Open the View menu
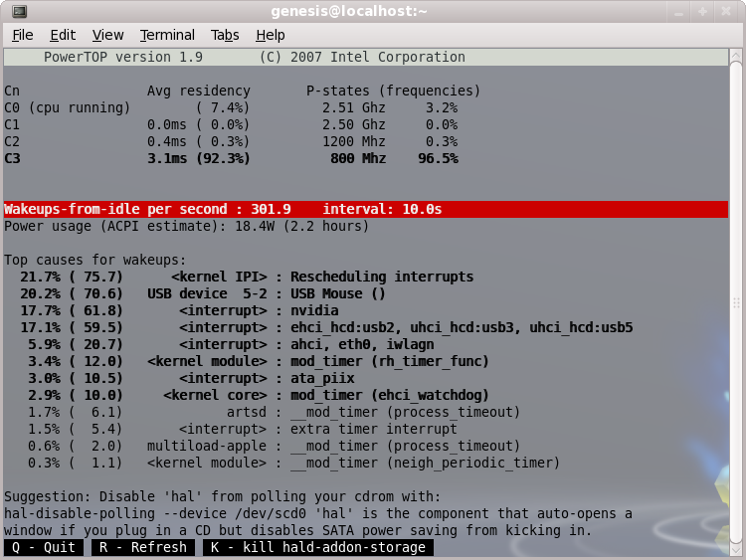 [107, 35]
